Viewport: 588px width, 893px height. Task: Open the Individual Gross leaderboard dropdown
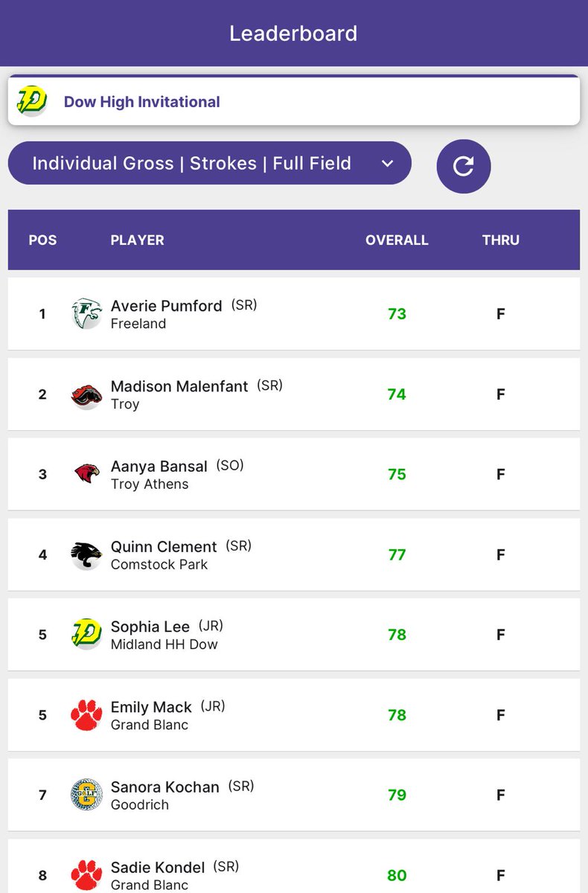(191, 163)
